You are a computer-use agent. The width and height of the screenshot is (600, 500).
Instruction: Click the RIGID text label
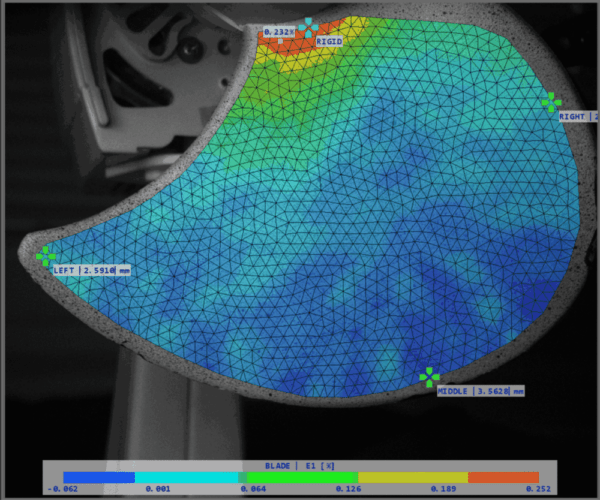click(x=329, y=42)
